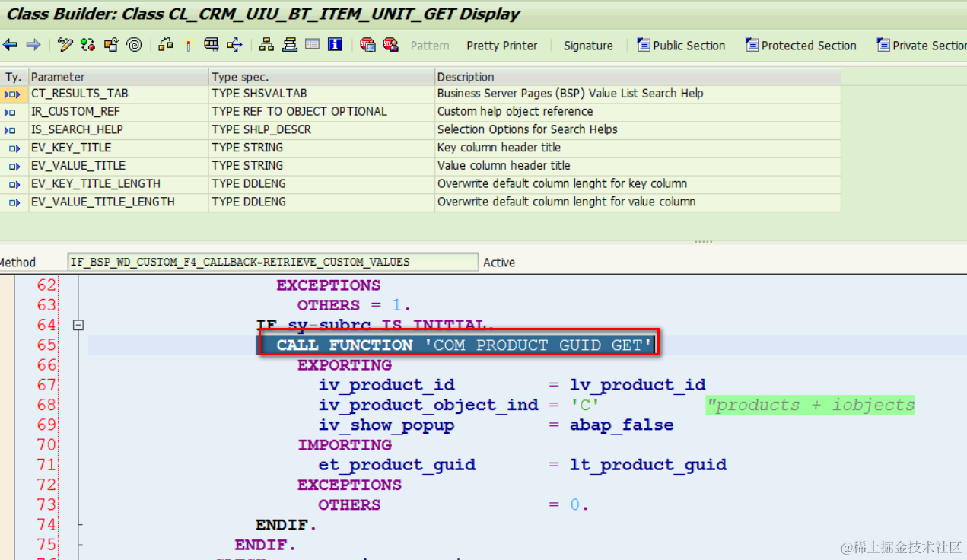This screenshot has width=967, height=560.
Task: Select the EV_KEY_TITLE parameter cell
Action: click(118, 148)
